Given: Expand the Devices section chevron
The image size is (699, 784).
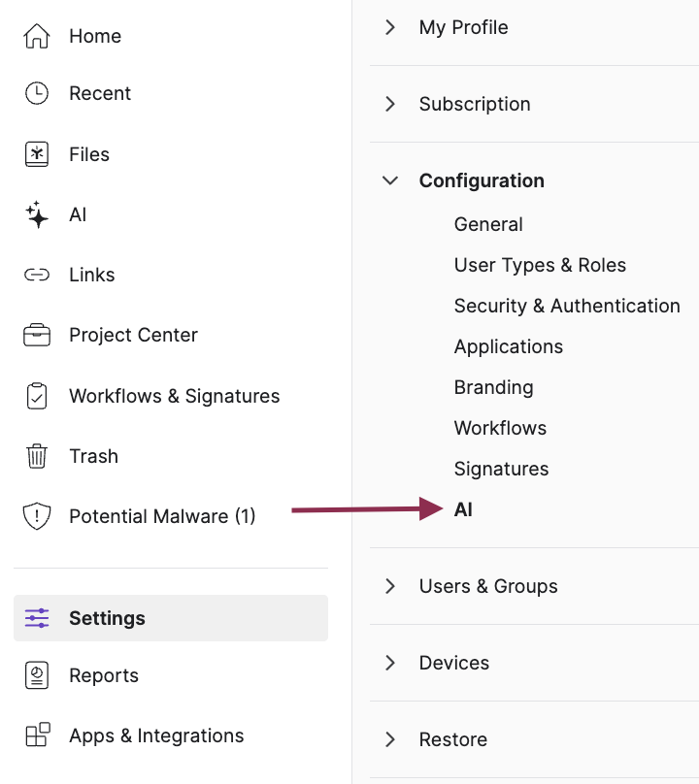Looking at the screenshot, I should 390,663.
